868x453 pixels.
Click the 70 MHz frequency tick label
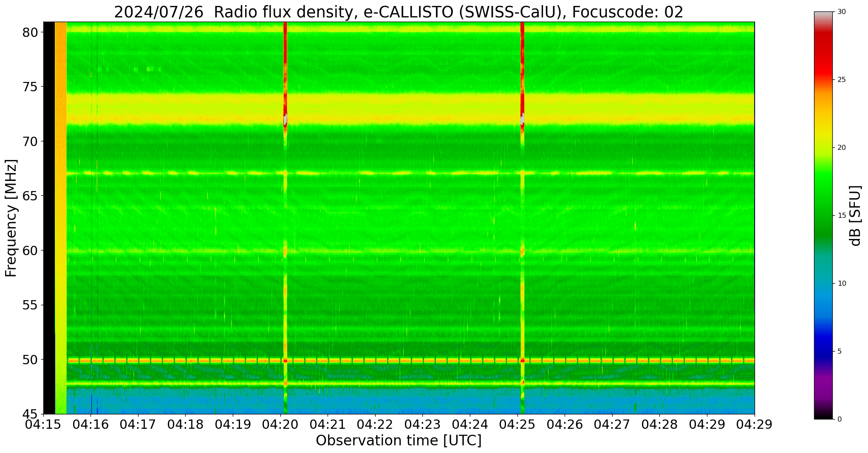[30, 141]
